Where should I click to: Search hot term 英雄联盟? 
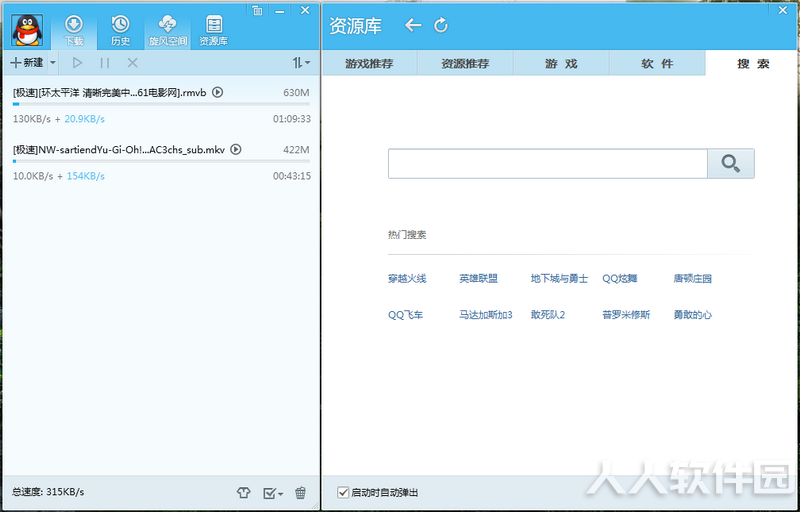[478, 278]
